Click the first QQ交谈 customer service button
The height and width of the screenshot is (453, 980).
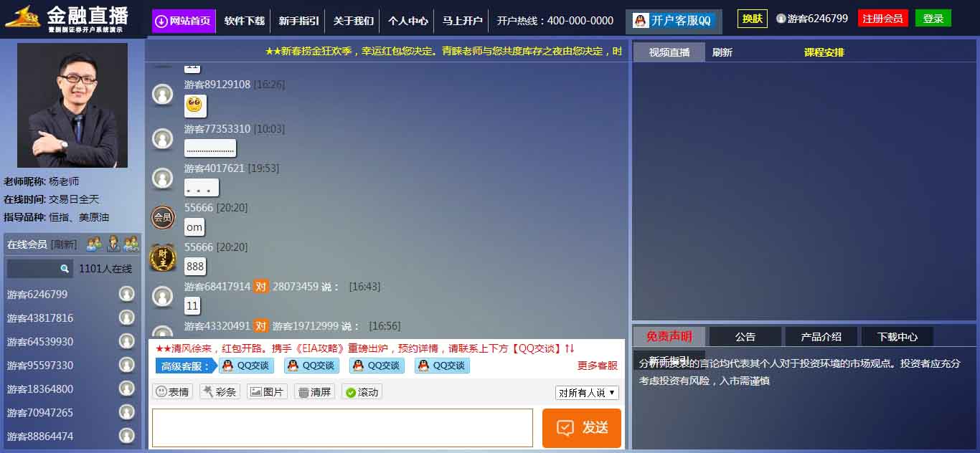tap(246, 366)
